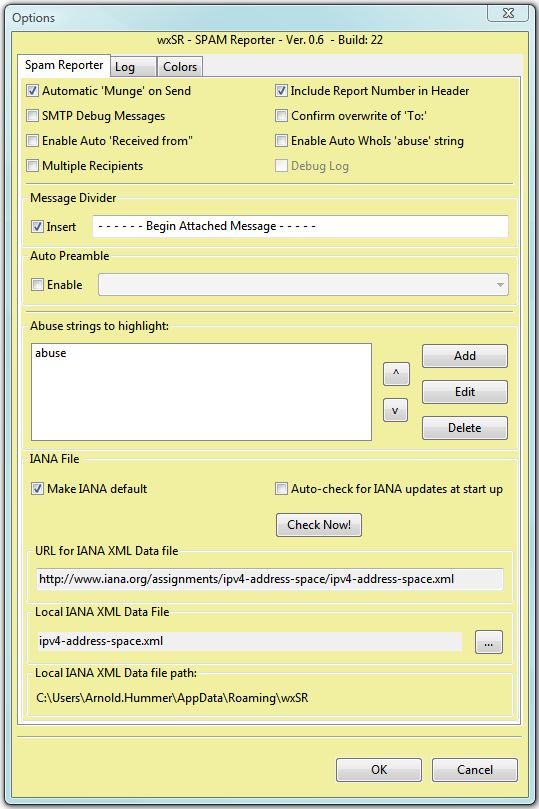Enable Auto WhoIs 'abuse' string
This screenshot has width=539, height=809.
pyautogui.click(x=281, y=140)
